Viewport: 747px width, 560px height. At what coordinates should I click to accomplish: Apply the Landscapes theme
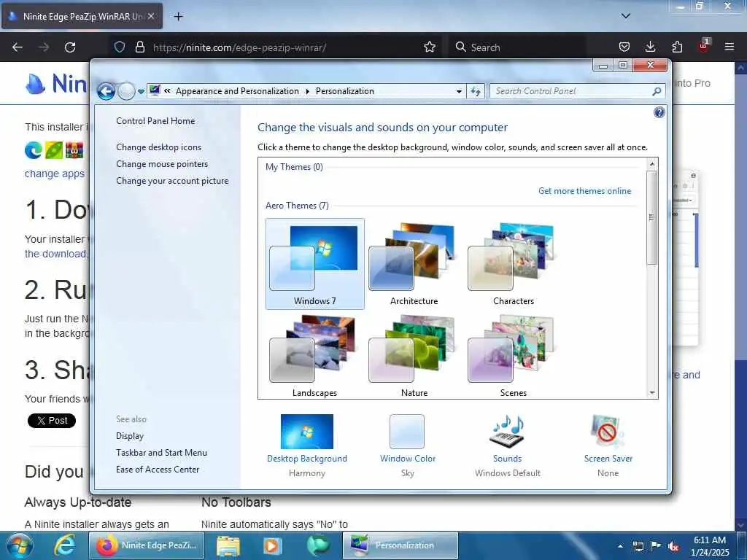[315, 356]
